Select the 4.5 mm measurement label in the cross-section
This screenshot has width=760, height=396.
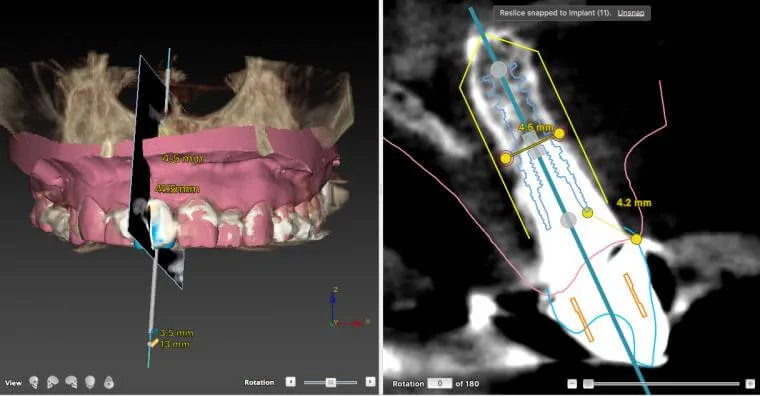[x=536, y=127]
